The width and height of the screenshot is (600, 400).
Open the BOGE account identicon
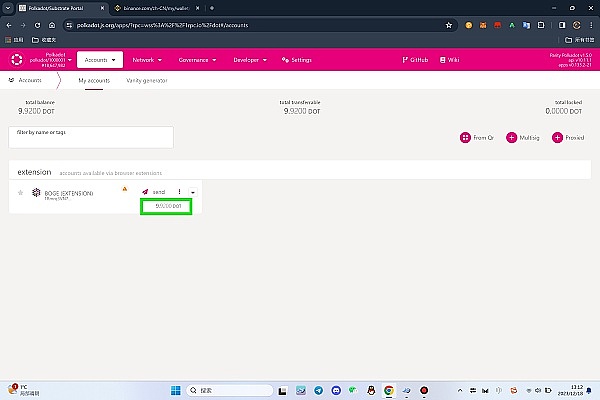[x=36, y=192]
